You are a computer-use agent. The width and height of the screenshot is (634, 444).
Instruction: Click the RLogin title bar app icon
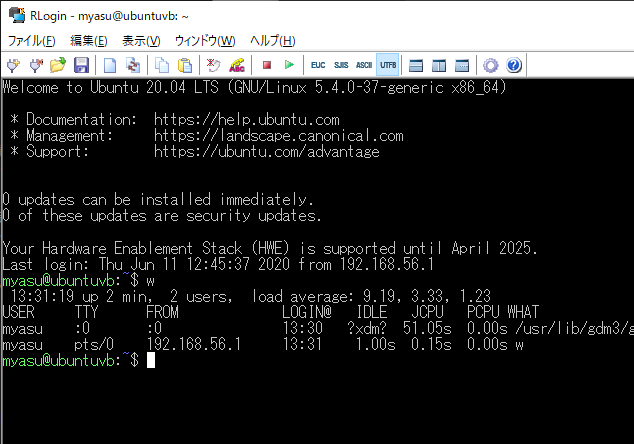[17, 15]
